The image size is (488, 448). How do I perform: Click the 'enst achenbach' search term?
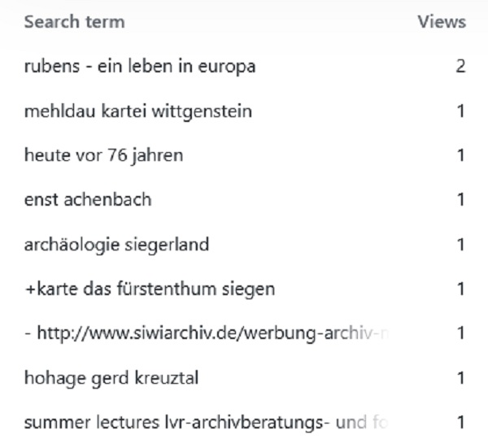(88, 199)
